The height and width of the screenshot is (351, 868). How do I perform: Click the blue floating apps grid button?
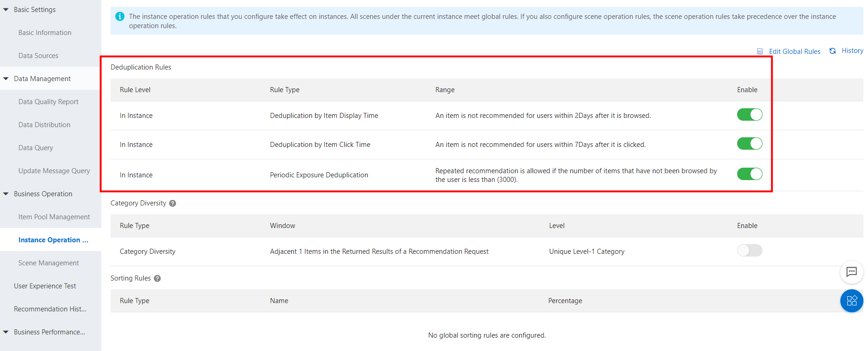click(x=851, y=301)
